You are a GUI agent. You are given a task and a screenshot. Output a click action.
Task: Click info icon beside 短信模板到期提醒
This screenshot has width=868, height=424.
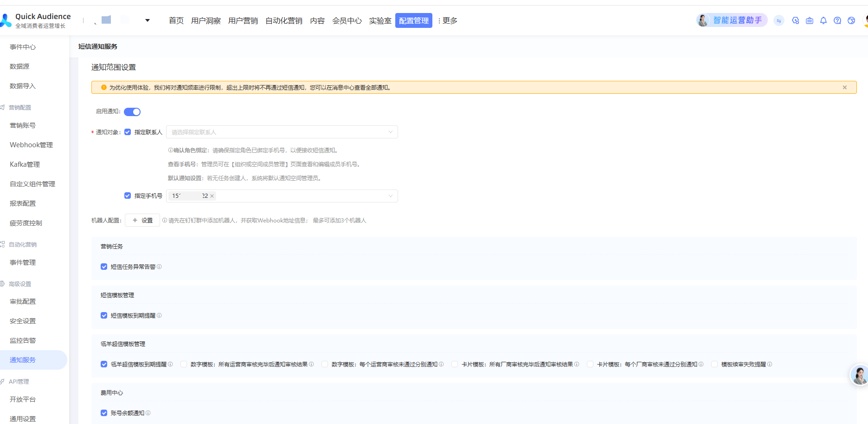(159, 315)
